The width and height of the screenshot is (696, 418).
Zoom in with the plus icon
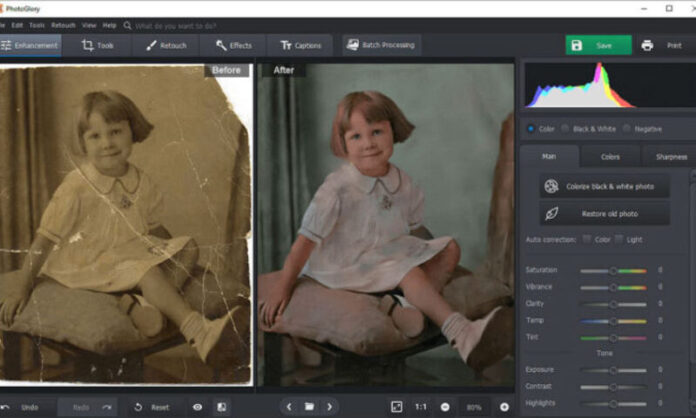coord(504,407)
